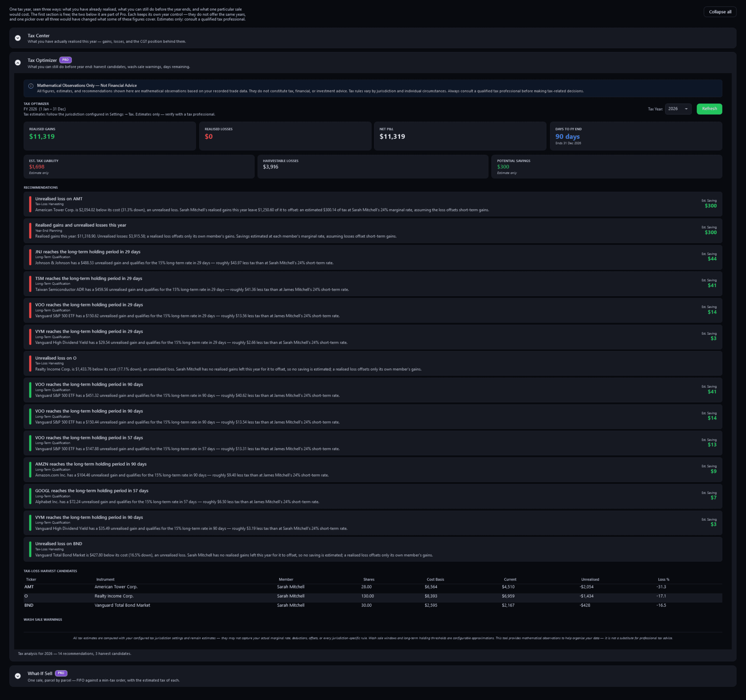This screenshot has height=700, width=746.
Task: Click the -17.1 loss percentage cell
Action: coord(661,596)
